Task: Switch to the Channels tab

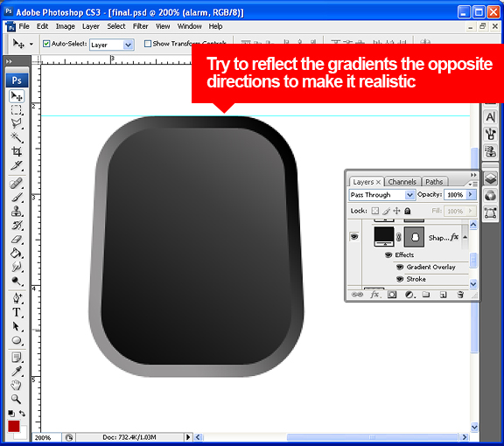Action: pyautogui.click(x=402, y=182)
